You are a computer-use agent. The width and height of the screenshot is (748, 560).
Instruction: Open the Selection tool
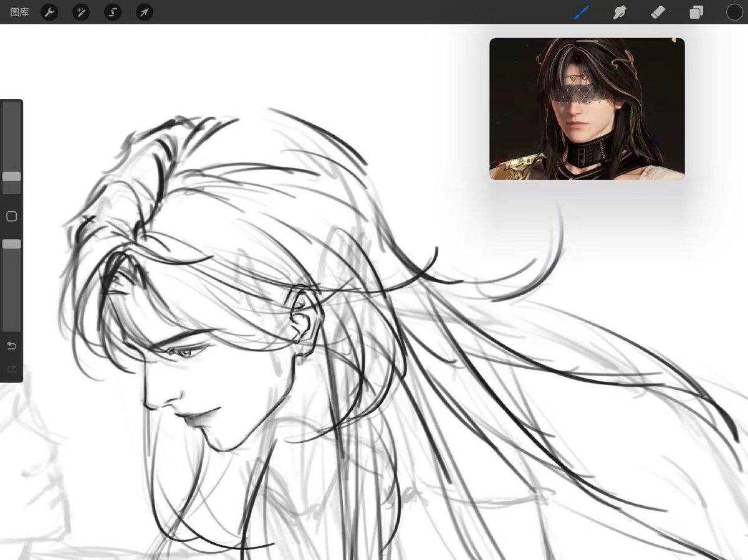[113, 12]
